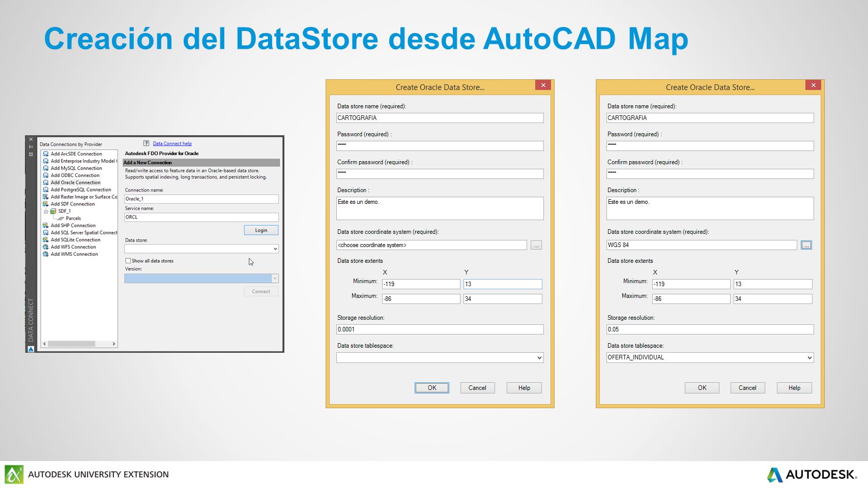The height and width of the screenshot is (488, 868).
Task: Click the AutoCAD Map logo in footer
Action: pos(14,474)
